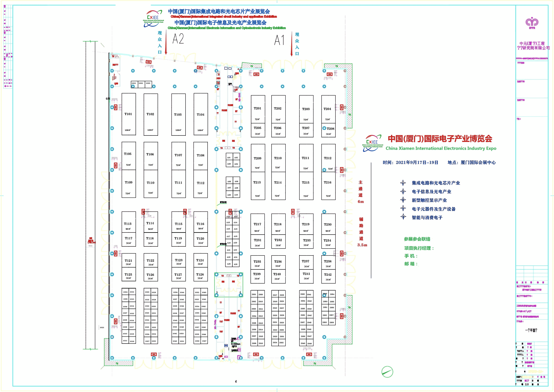Click the 中国(厦门)国际电子产业博览会 heading
Viewport: 554px width, 392px height.
click(x=440, y=139)
